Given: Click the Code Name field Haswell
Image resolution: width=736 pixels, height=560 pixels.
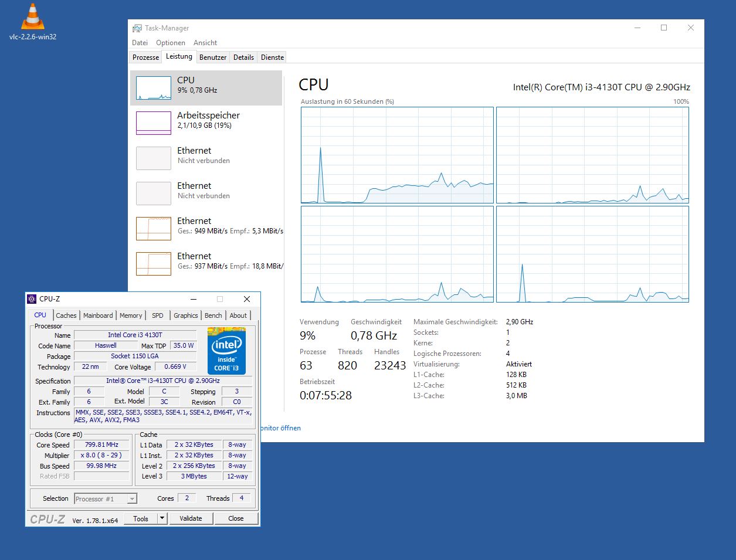Looking at the screenshot, I should click(106, 345).
